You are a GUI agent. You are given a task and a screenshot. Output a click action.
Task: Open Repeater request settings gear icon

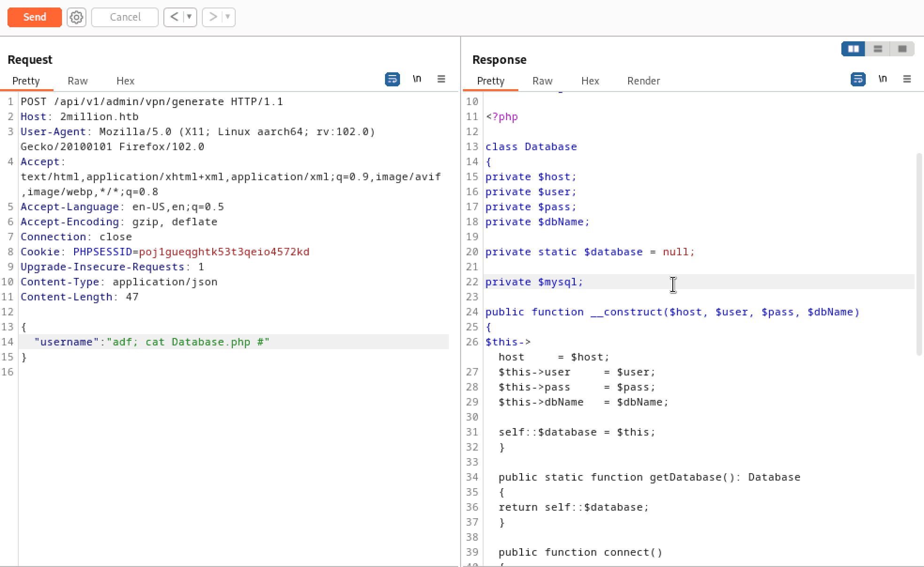[x=76, y=17]
